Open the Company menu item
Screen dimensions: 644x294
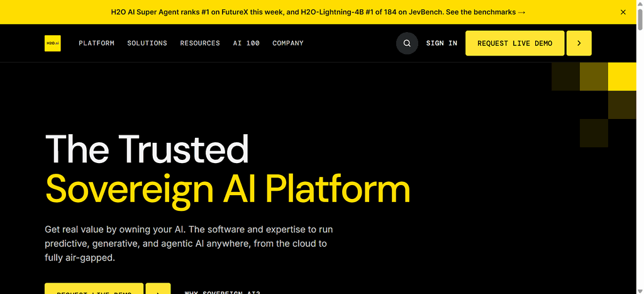click(x=288, y=43)
